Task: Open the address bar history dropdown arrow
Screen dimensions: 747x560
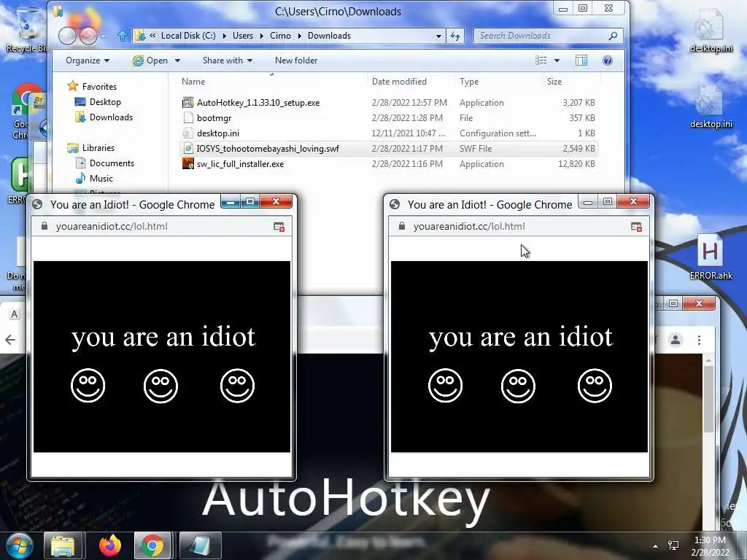Action: click(438, 36)
